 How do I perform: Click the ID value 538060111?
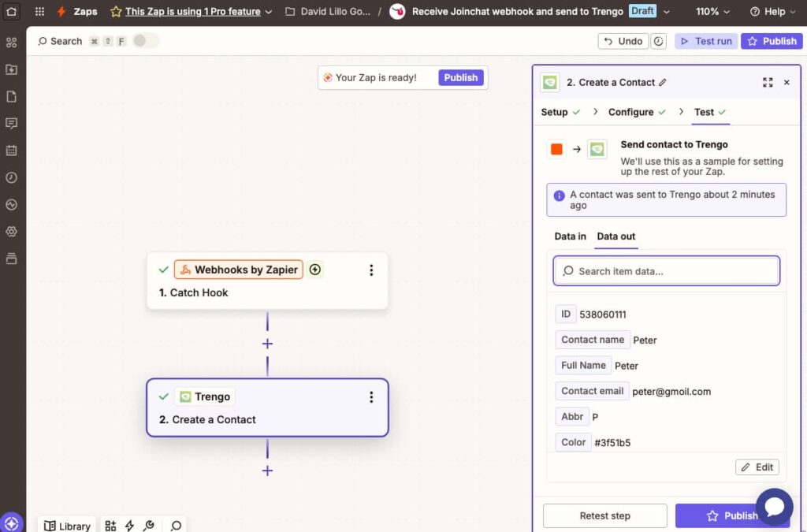(x=602, y=314)
